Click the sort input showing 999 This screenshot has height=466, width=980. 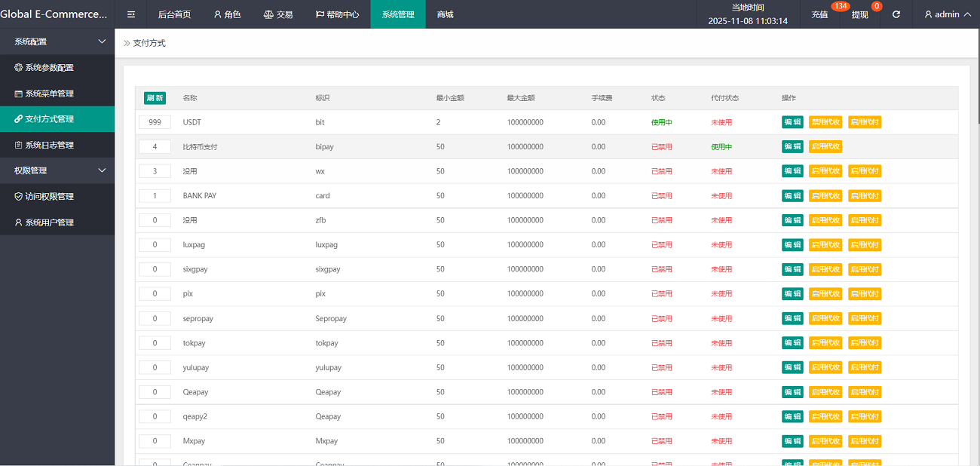point(155,122)
